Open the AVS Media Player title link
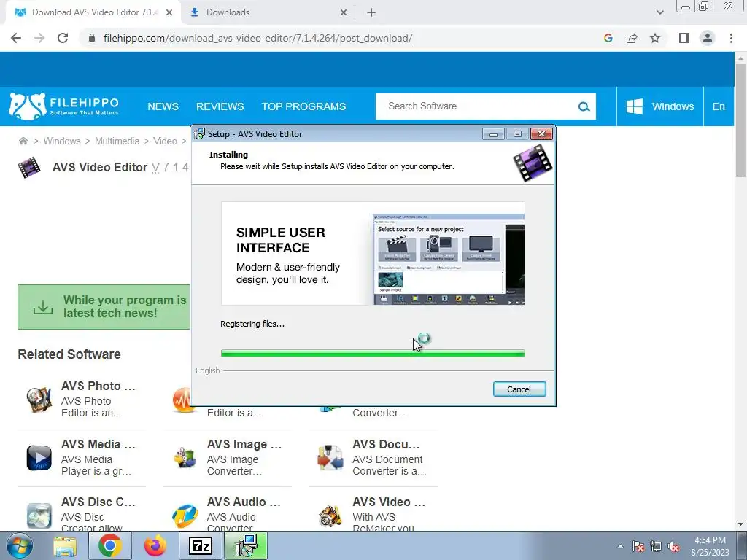The image size is (747, 560). [x=98, y=444]
